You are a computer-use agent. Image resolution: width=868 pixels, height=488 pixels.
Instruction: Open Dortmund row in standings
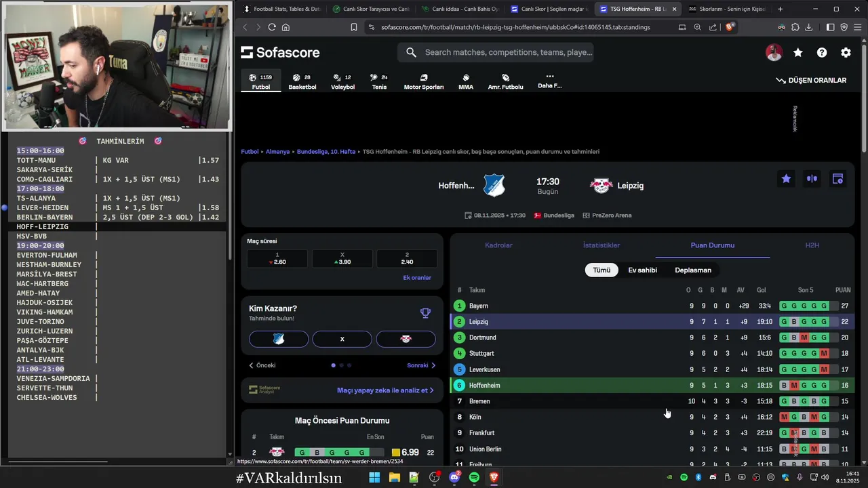(x=652, y=338)
